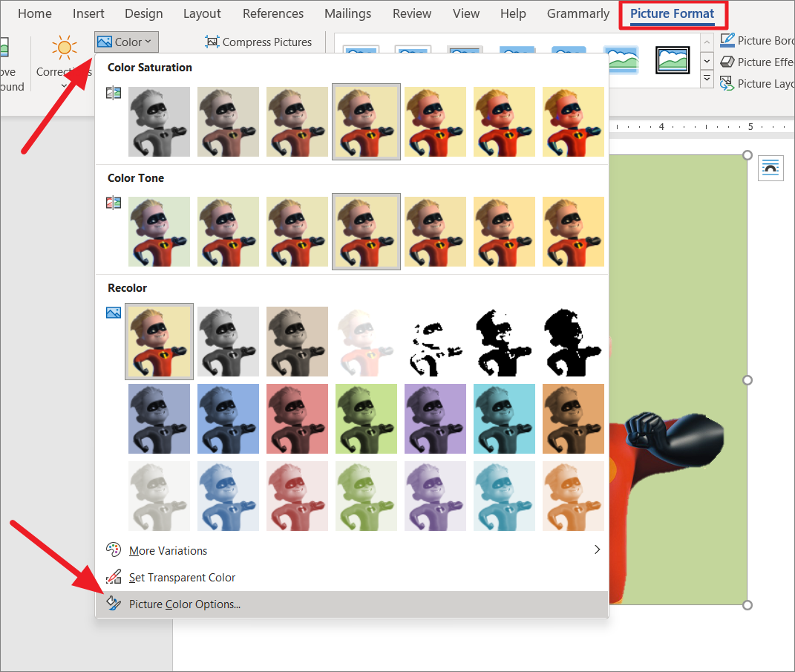Open Picture Layout options
The width and height of the screenshot is (795, 672).
click(757, 84)
